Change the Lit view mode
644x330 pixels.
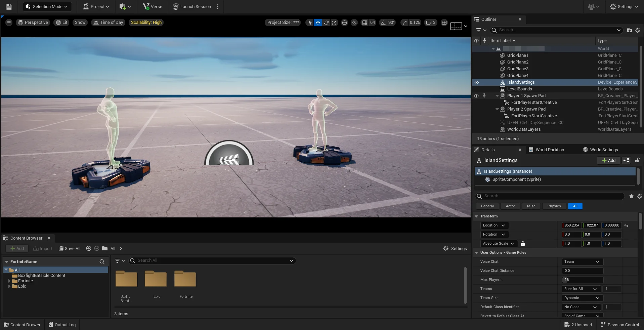61,23
